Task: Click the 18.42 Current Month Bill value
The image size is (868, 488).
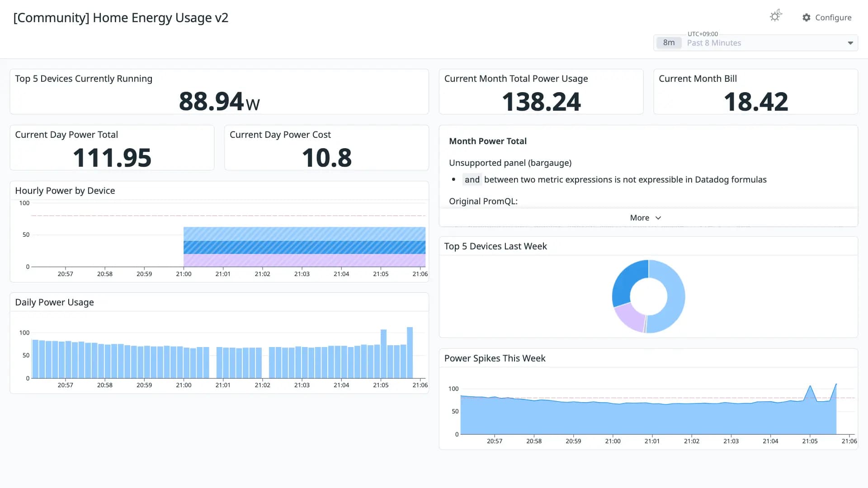Action: click(x=756, y=101)
